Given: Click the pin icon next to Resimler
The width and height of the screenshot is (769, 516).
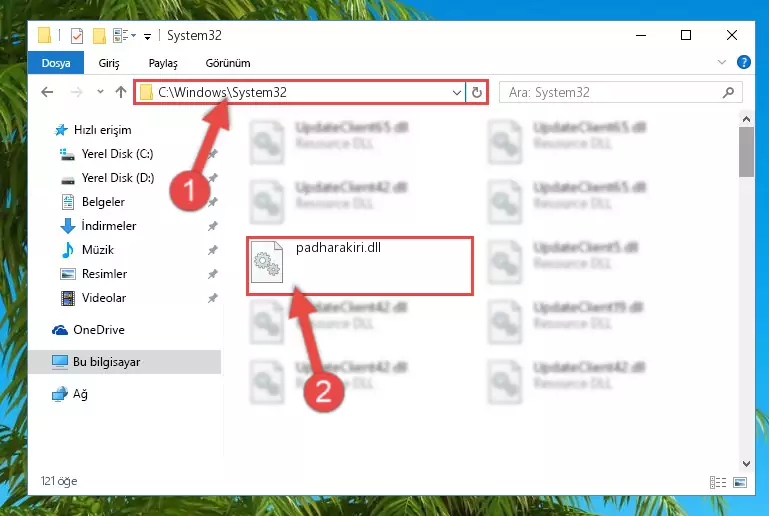Looking at the screenshot, I should click(212, 274).
